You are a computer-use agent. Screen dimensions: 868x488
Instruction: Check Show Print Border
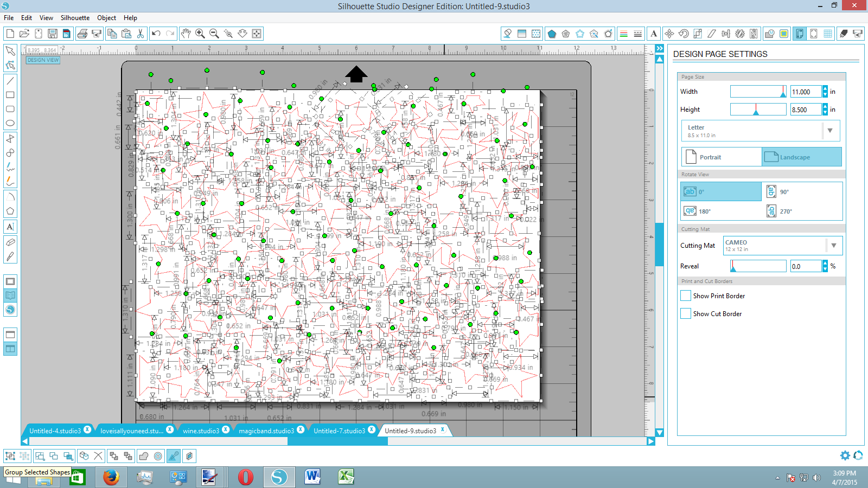click(686, 296)
